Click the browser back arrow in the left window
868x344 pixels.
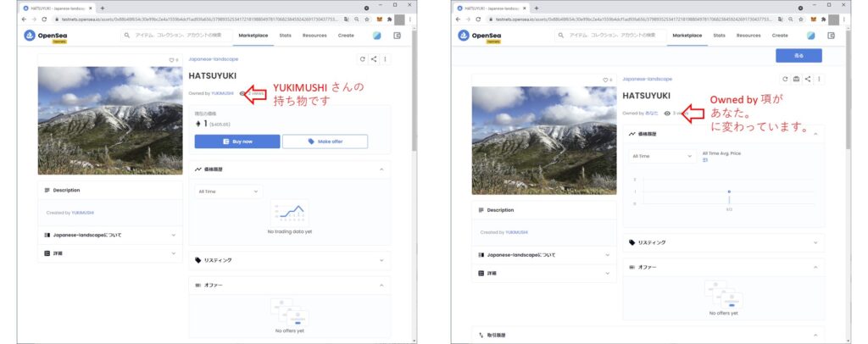point(24,19)
